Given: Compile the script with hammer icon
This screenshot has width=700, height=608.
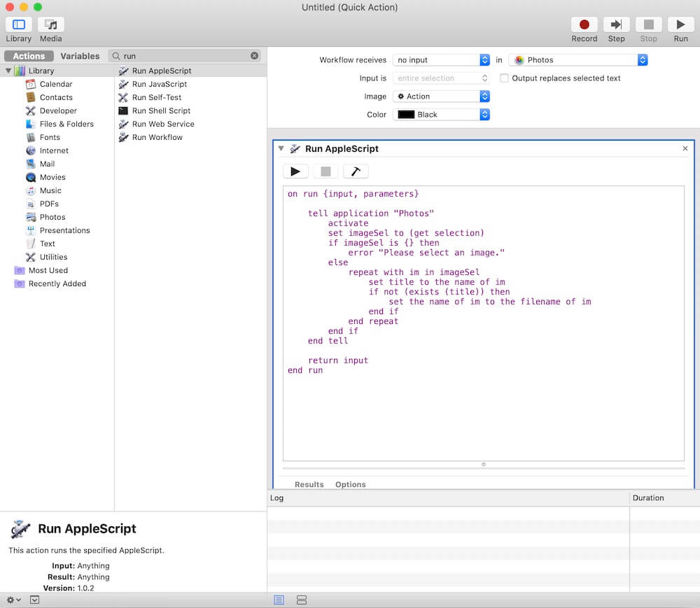Looking at the screenshot, I should pyautogui.click(x=356, y=171).
